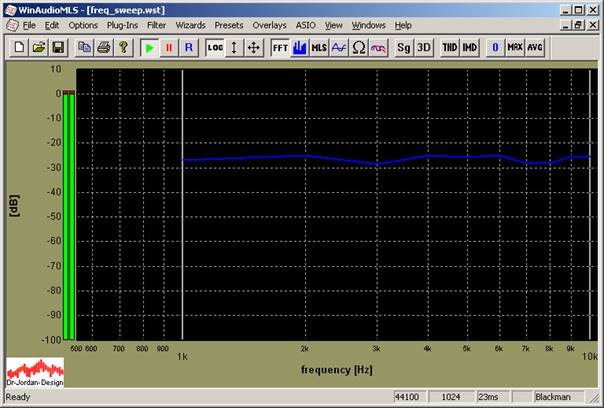
Task: Start measurement with the green play button
Action: click(149, 47)
